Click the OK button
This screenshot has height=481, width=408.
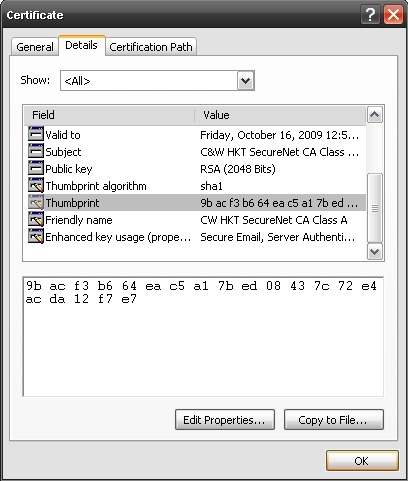click(x=362, y=461)
